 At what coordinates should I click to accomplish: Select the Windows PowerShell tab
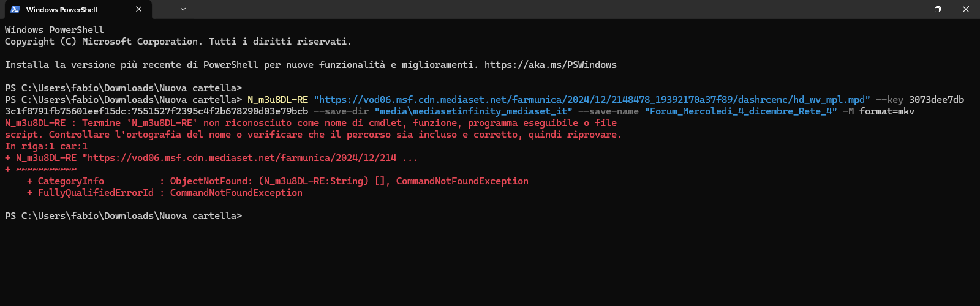pyautogui.click(x=67, y=10)
